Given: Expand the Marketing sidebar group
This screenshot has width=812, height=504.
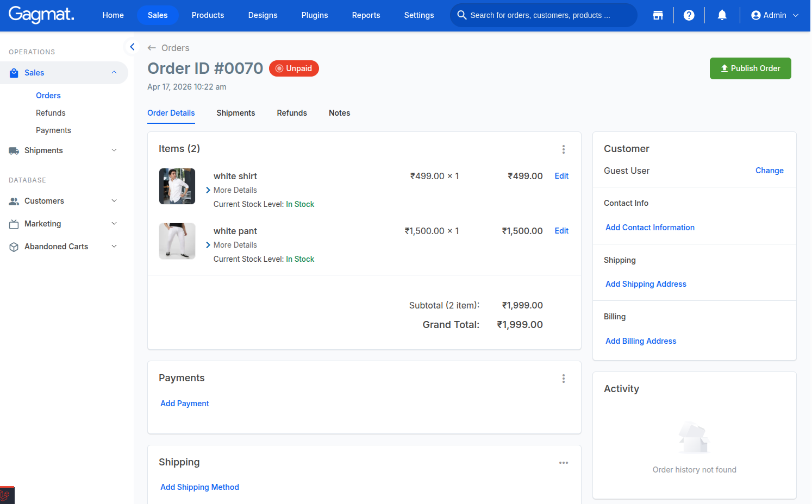Looking at the screenshot, I should 114,224.
